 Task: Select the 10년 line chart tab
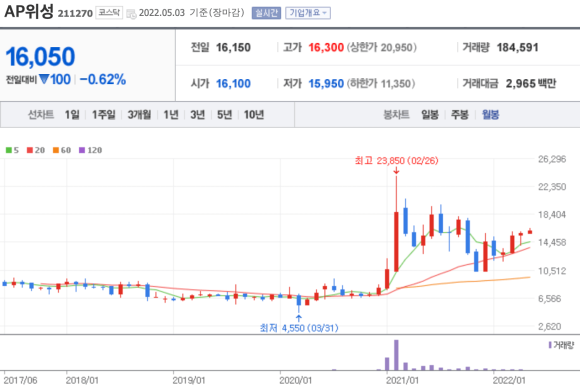(254, 115)
